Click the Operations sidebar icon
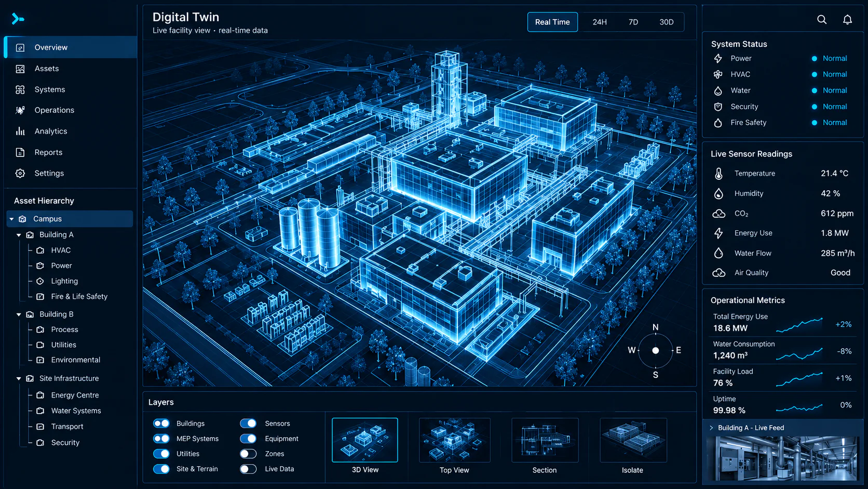The height and width of the screenshot is (489, 868). (x=20, y=110)
